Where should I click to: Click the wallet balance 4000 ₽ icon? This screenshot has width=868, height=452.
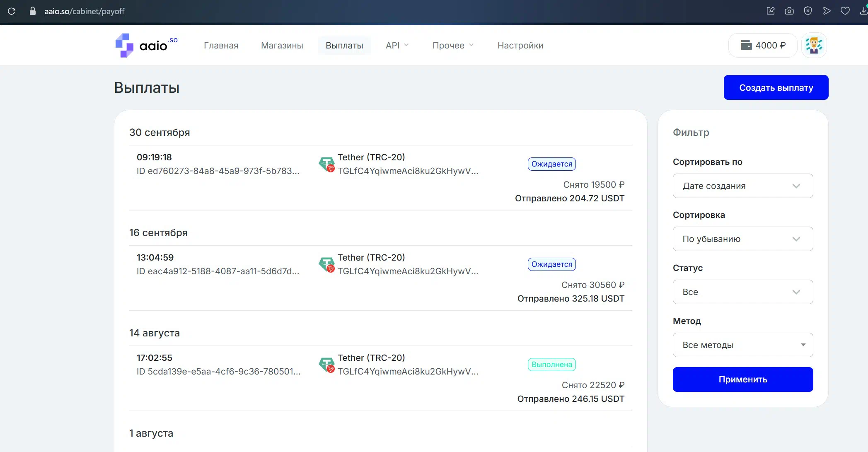coord(746,45)
